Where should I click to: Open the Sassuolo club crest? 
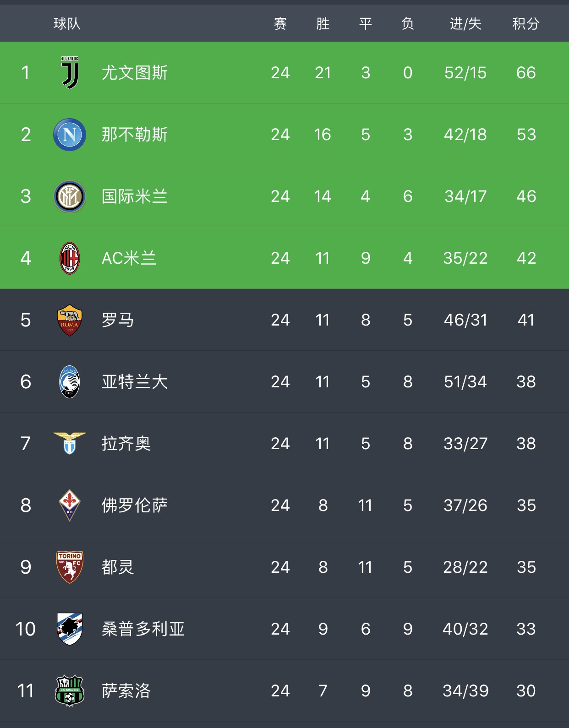[70, 691]
